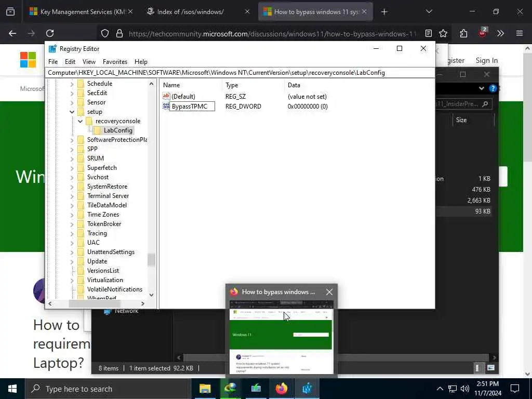Select the Time Zones key
The width and height of the screenshot is (532, 399).
coord(103,215)
